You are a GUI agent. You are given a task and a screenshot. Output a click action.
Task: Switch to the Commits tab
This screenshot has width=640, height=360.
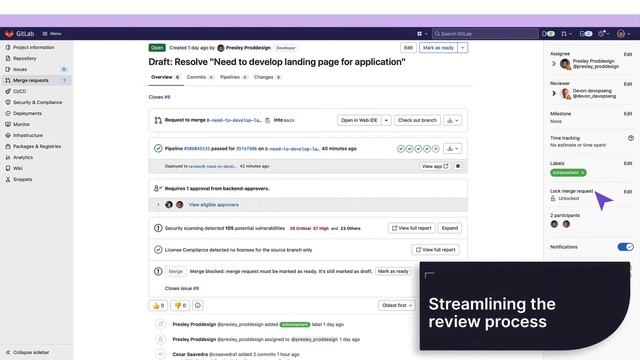pyautogui.click(x=200, y=77)
